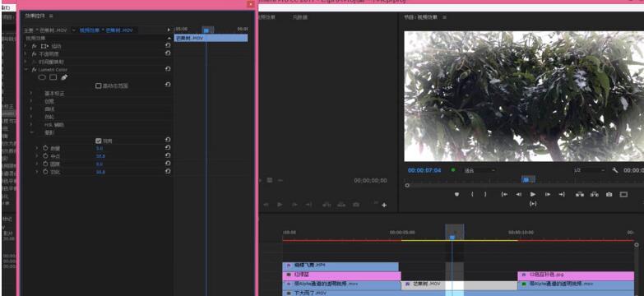Step back one frame in Program monitor

[x=519, y=195]
